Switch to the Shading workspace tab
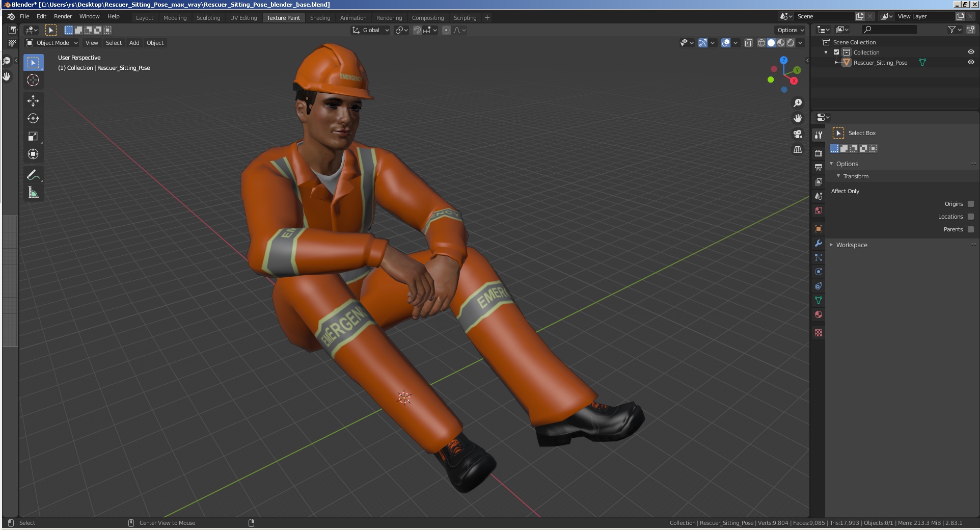The width and height of the screenshot is (980, 530). pos(320,17)
